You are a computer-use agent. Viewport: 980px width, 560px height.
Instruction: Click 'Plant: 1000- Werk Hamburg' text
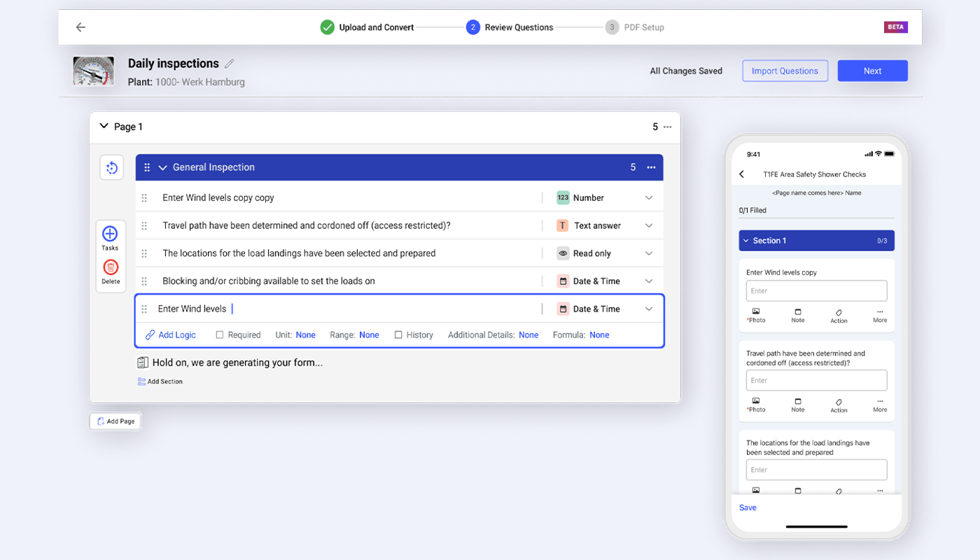pos(186,82)
